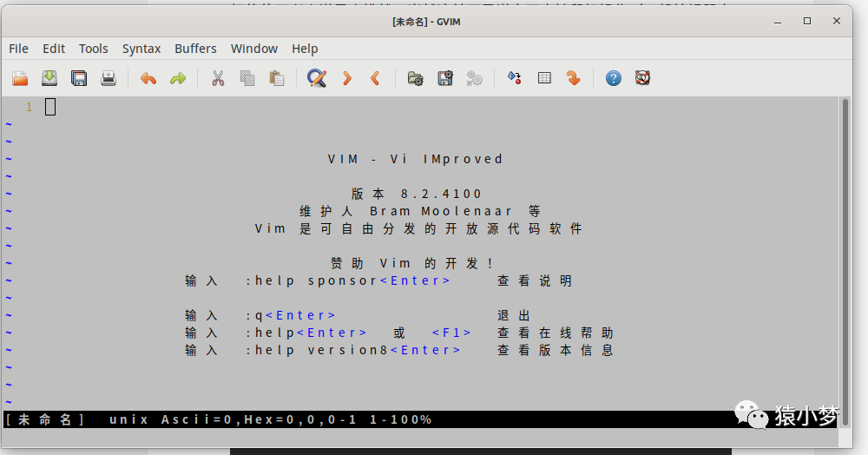Click the ':help version8<Enter>' text

(352, 351)
